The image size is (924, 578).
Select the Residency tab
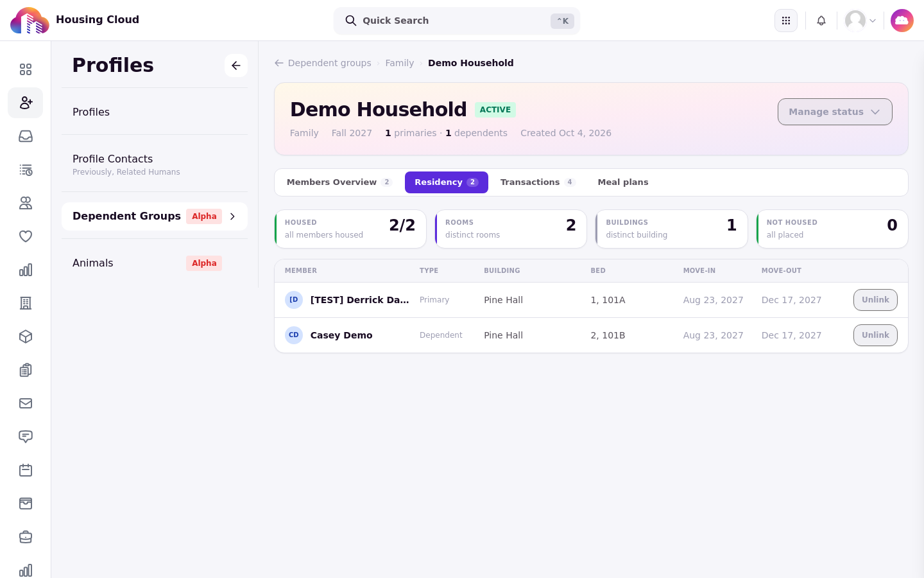[x=447, y=182]
